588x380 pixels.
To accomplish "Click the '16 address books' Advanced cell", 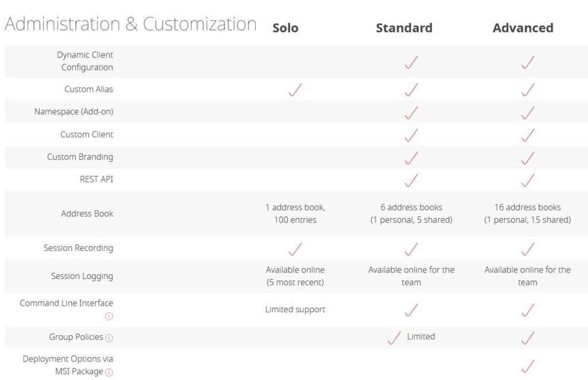I will point(528,214).
